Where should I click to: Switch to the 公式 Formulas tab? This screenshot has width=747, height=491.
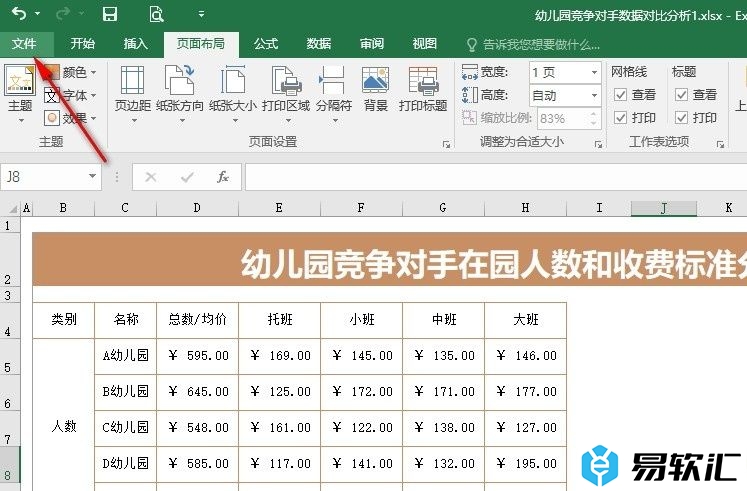[x=266, y=44]
